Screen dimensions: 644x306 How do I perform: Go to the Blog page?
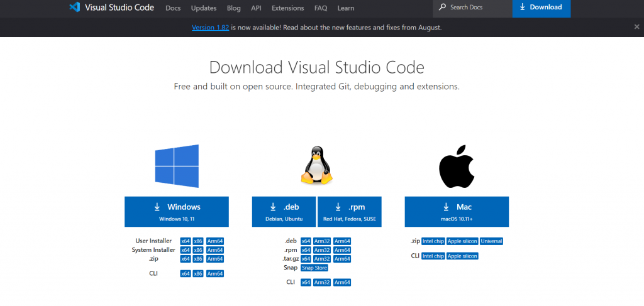pos(234,8)
